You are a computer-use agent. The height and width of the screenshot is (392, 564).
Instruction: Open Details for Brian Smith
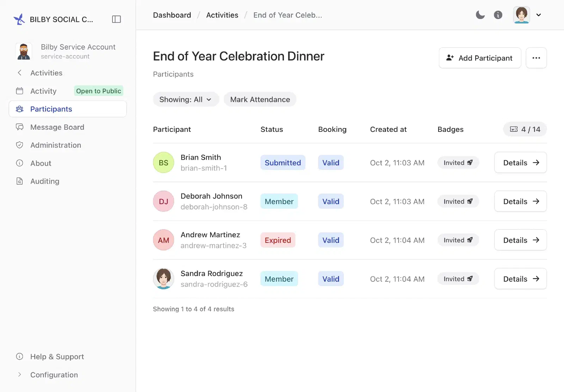click(520, 163)
